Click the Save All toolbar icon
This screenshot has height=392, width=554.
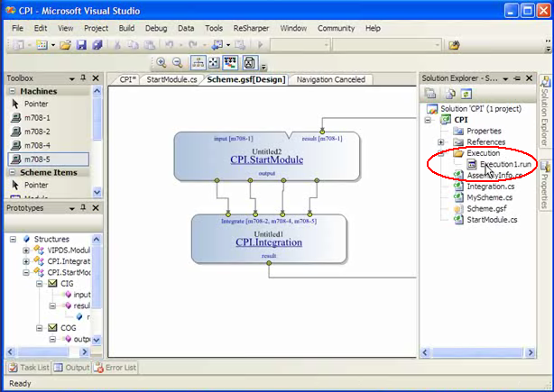(x=97, y=45)
